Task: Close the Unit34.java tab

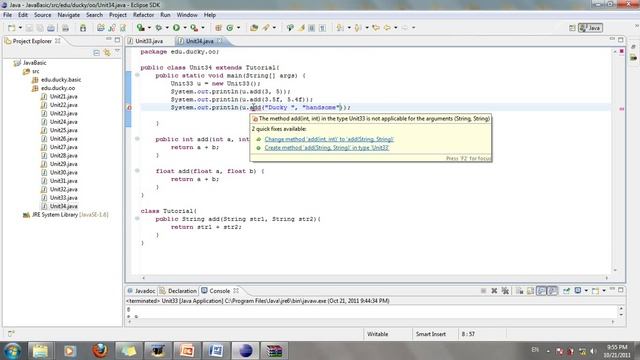Action: click(x=220, y=41)
